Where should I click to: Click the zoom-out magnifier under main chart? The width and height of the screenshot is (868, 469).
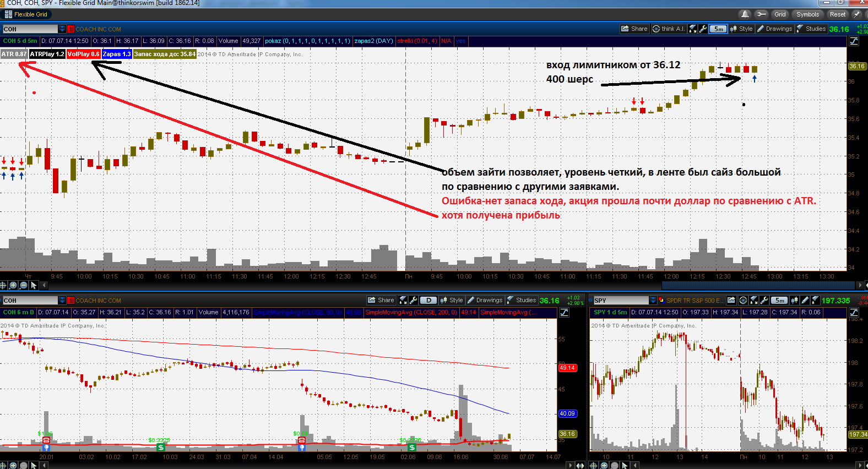click(x=23, y=285)
